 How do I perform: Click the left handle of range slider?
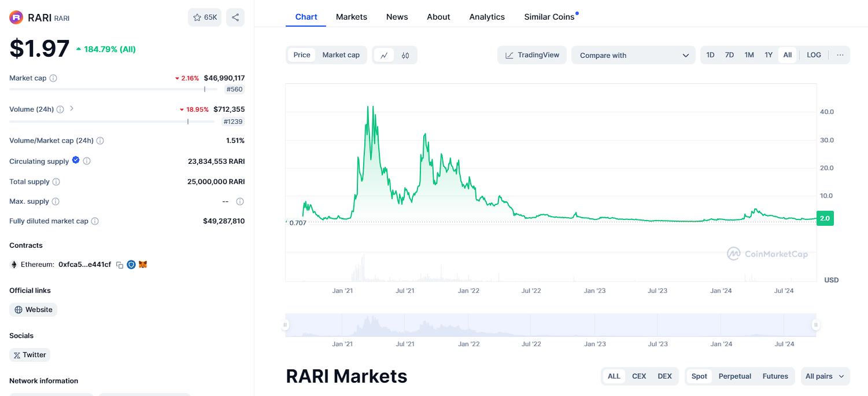[x=285, y=325]
